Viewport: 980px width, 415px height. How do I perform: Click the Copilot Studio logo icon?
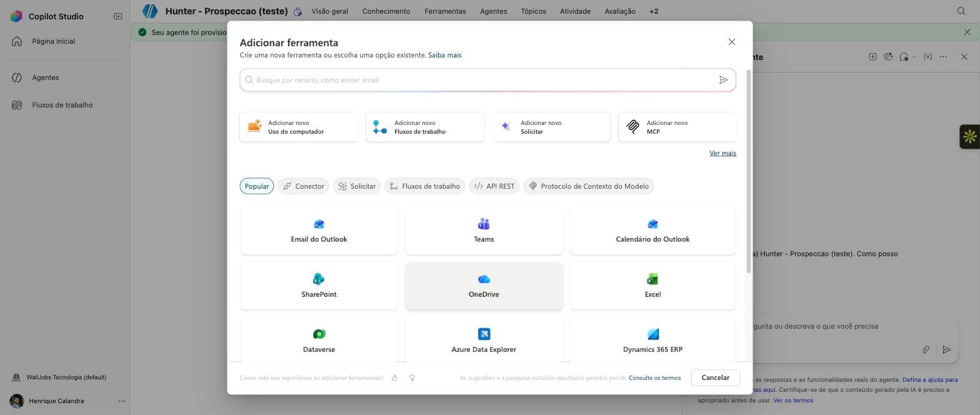(x=16, y=16)
